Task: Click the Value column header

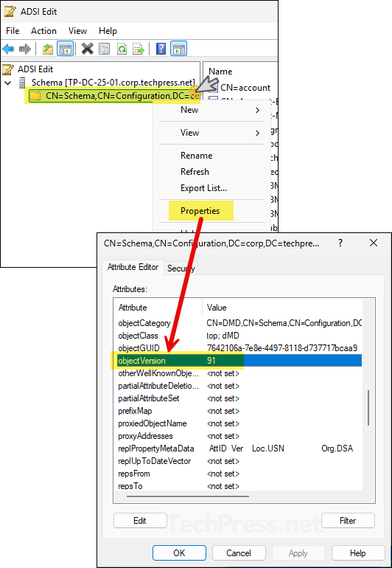Action: coord(282,308)
